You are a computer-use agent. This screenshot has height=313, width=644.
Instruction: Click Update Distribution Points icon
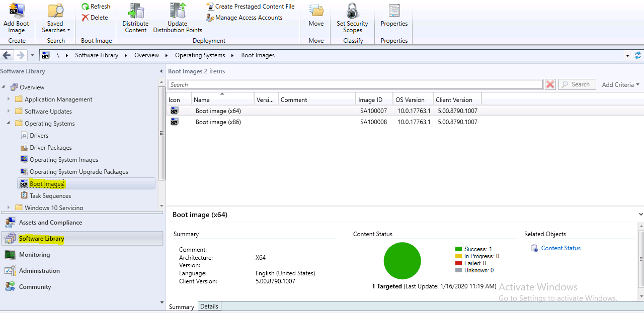(178, 11)
